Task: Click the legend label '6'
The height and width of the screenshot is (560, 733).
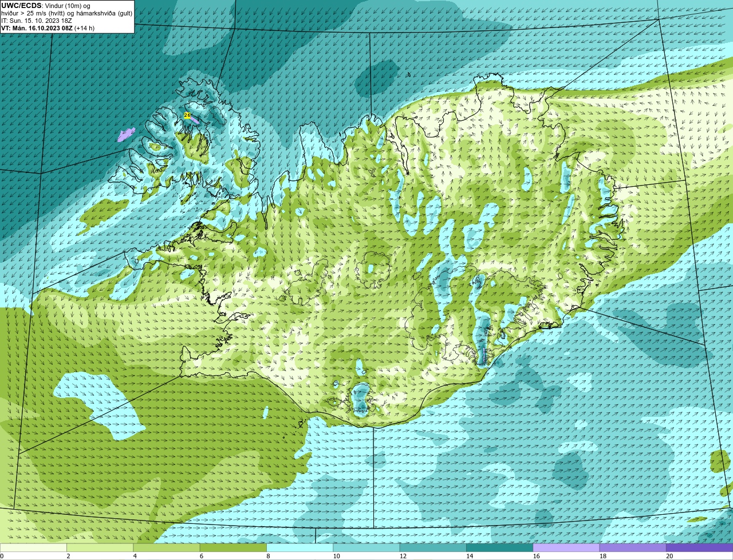Action: click(x=201, y=556)
